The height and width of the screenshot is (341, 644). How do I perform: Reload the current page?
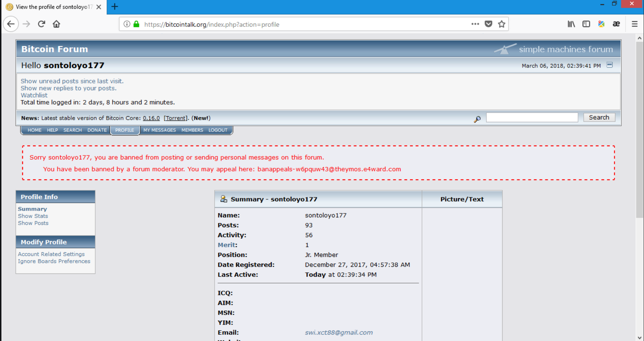(x=41, y=24)
